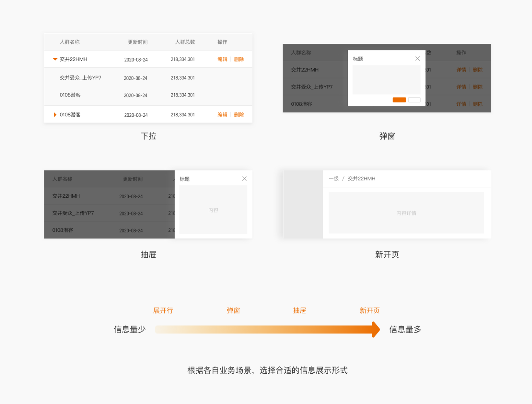This screenshot has width=532, height=404.
Task: Click 删除 on the 0108潜客 row
Action: pyautogui.click(x=239, y=115)
